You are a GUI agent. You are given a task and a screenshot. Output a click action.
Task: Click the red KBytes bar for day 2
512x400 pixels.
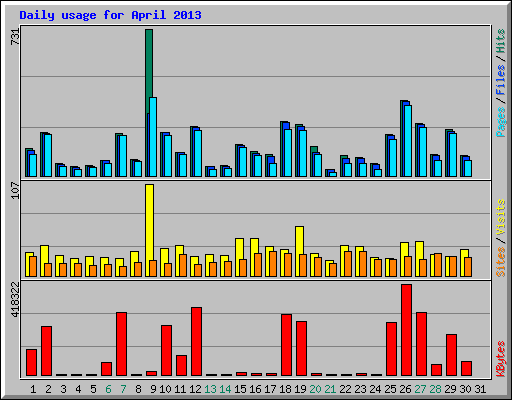(x=46, y=351)
